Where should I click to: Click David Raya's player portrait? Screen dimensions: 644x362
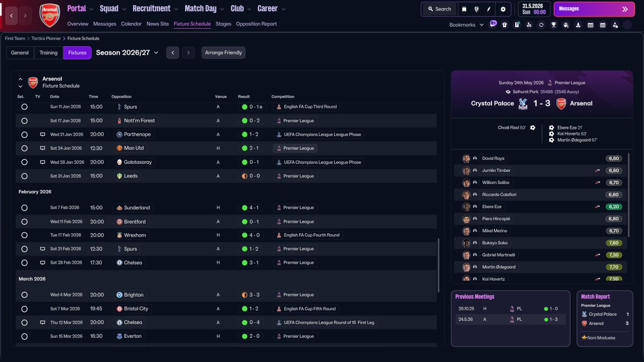click(x=466, y=158)
